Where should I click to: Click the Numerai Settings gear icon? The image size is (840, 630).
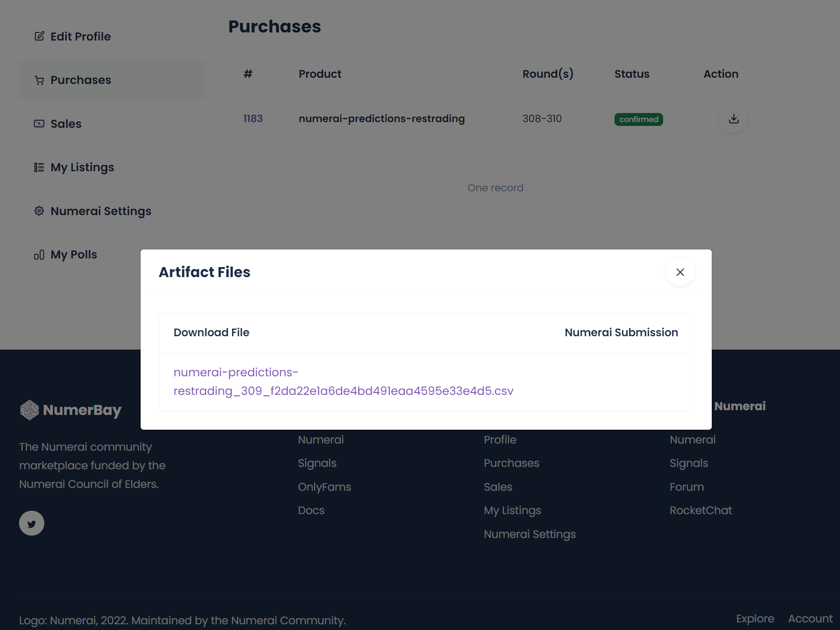[x=39, y=211]
